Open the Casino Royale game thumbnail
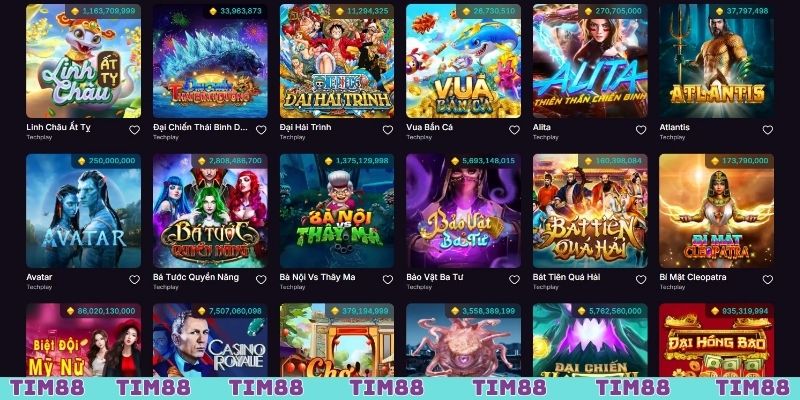This screenshot has width=800, height=400. coord(210,340)
